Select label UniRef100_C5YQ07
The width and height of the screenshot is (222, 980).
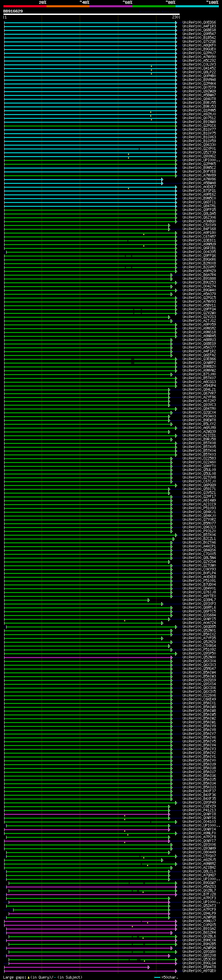[x=199, y=856]
